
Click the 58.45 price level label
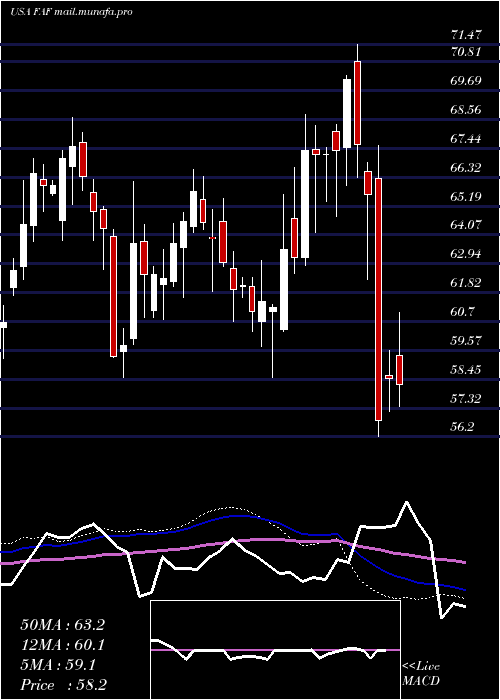pos(466,370)
